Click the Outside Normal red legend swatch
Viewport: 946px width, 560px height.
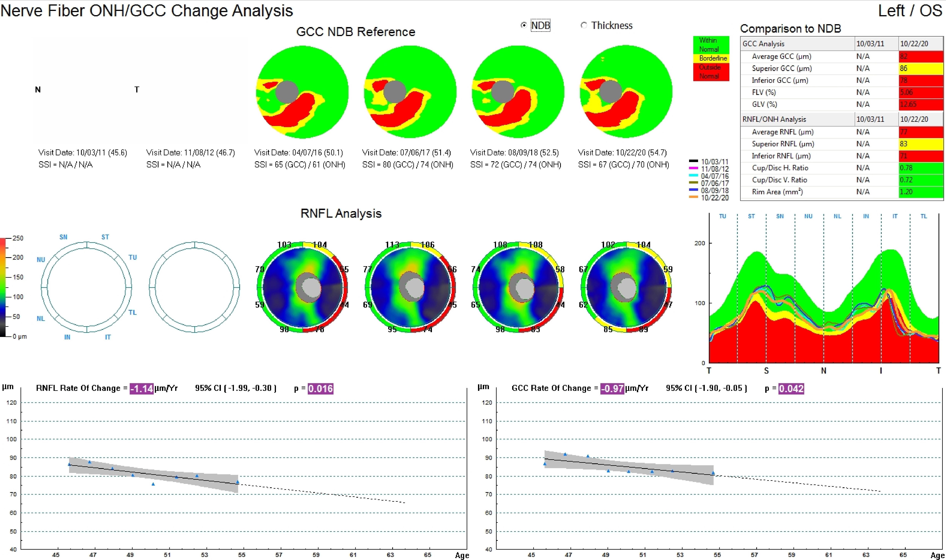[x=711, y=72]
